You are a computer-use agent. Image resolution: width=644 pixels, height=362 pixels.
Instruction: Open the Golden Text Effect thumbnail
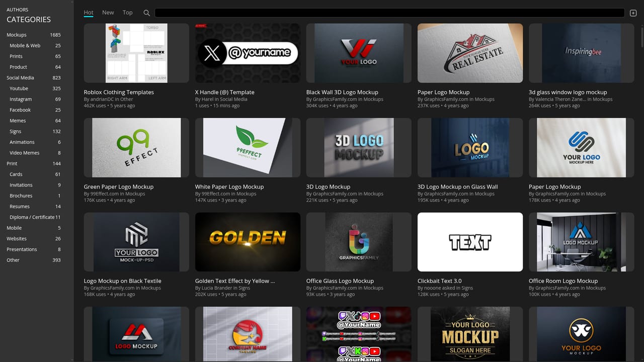coord(248,242)
